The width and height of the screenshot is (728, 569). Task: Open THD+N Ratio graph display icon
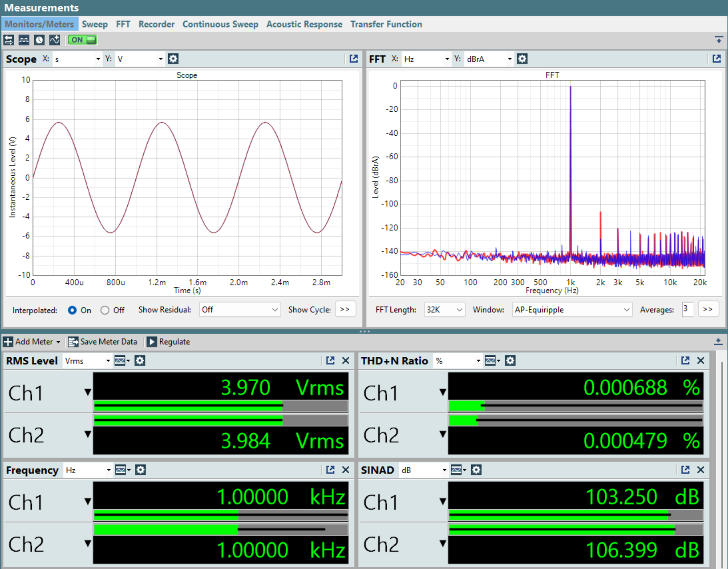pyautogui.click(x=490, y=361)
